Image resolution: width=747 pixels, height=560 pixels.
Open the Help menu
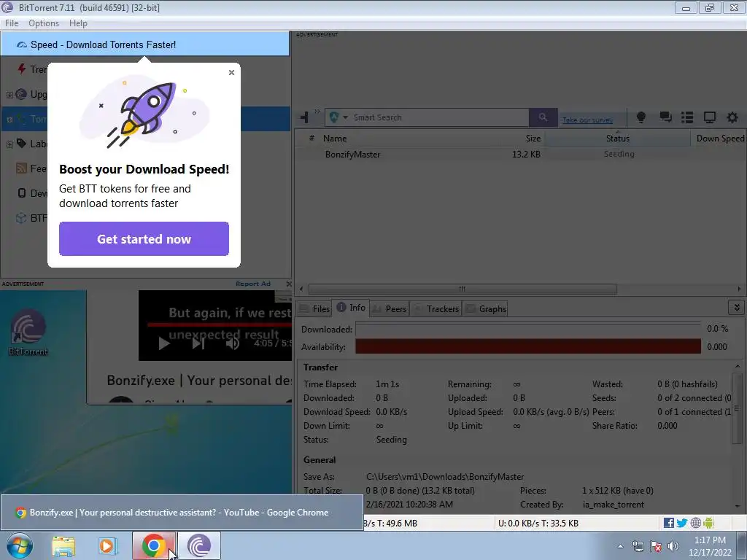[78, 23]
